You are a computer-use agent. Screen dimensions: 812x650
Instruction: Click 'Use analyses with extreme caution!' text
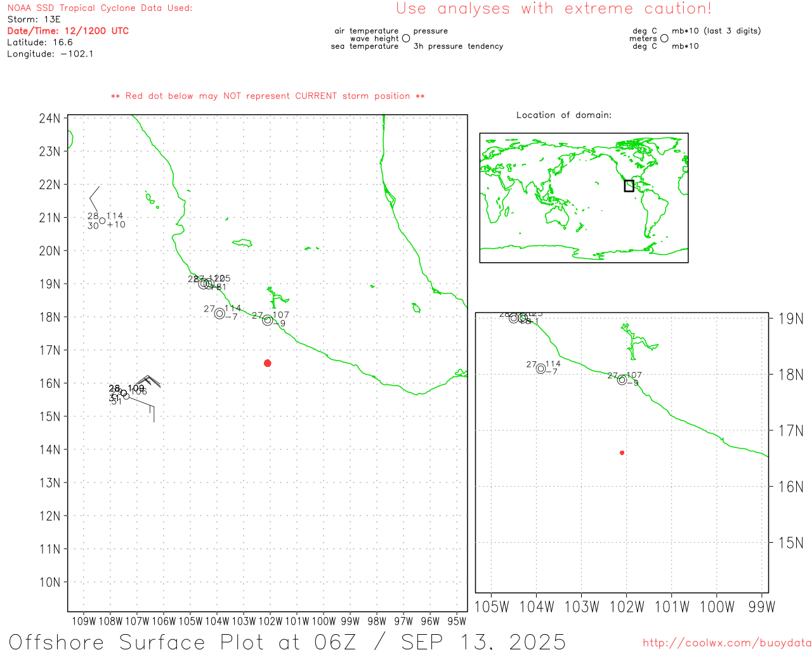tap(554, 9)
